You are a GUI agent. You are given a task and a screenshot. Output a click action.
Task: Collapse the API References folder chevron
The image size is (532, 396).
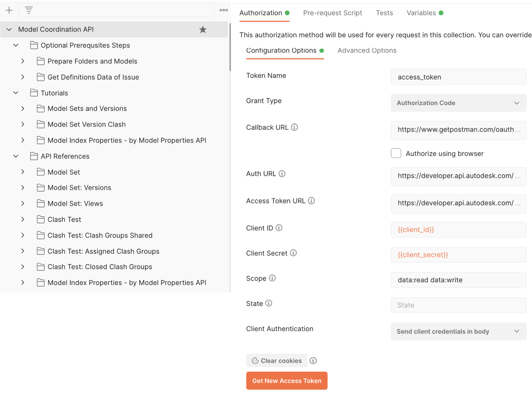click(16, 156)
